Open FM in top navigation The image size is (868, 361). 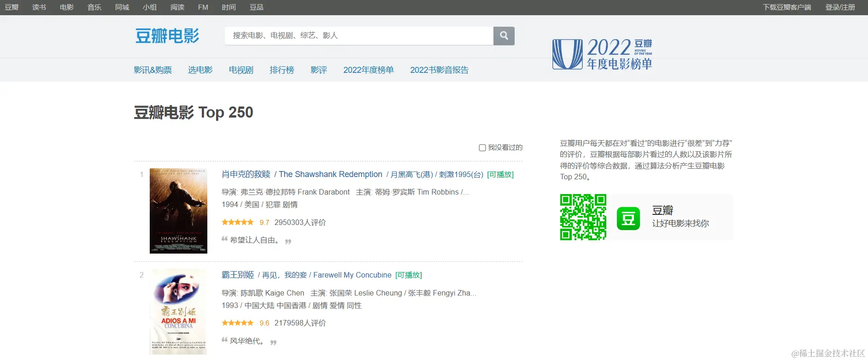tap(203, 7)
